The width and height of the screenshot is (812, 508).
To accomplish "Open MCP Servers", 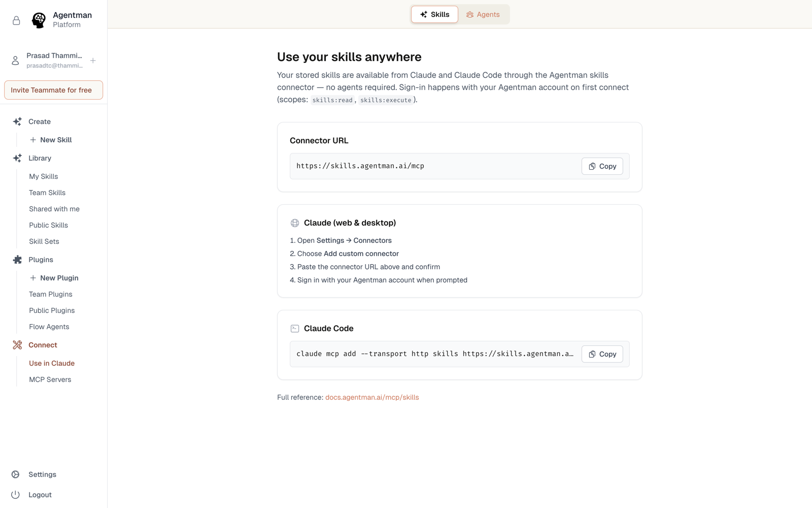I will [50, 379].
